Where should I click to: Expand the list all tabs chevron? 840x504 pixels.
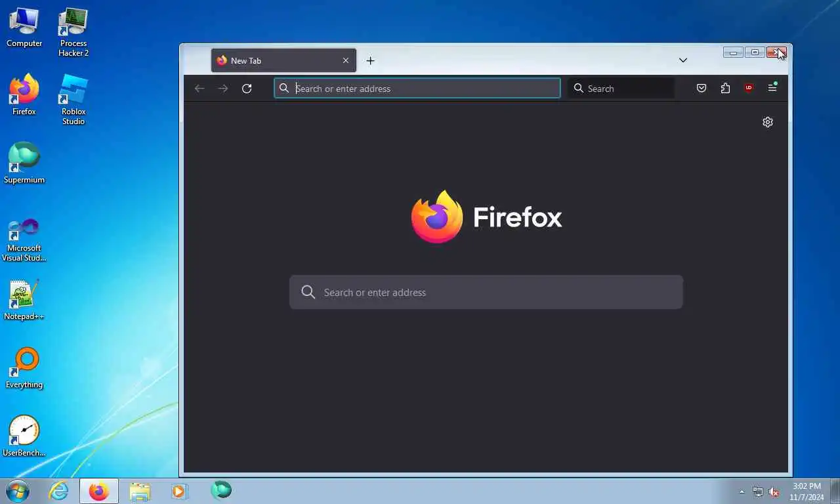click(682, 60)
